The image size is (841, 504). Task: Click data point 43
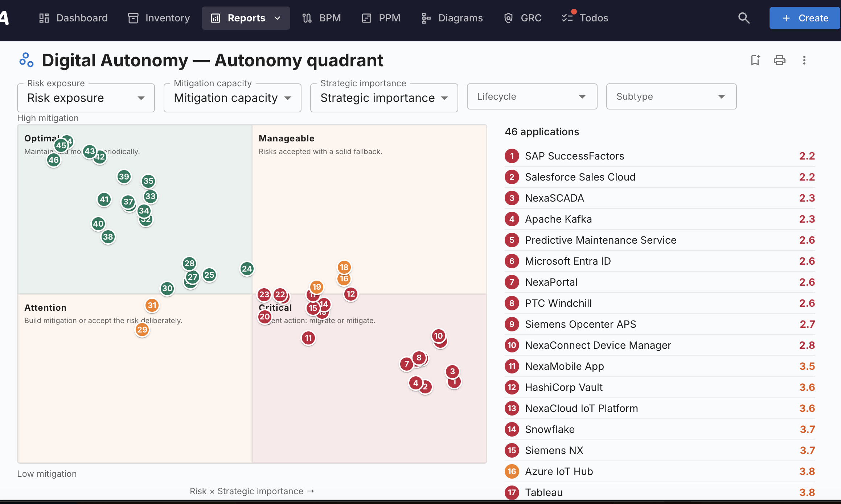(x=90, y=151)
